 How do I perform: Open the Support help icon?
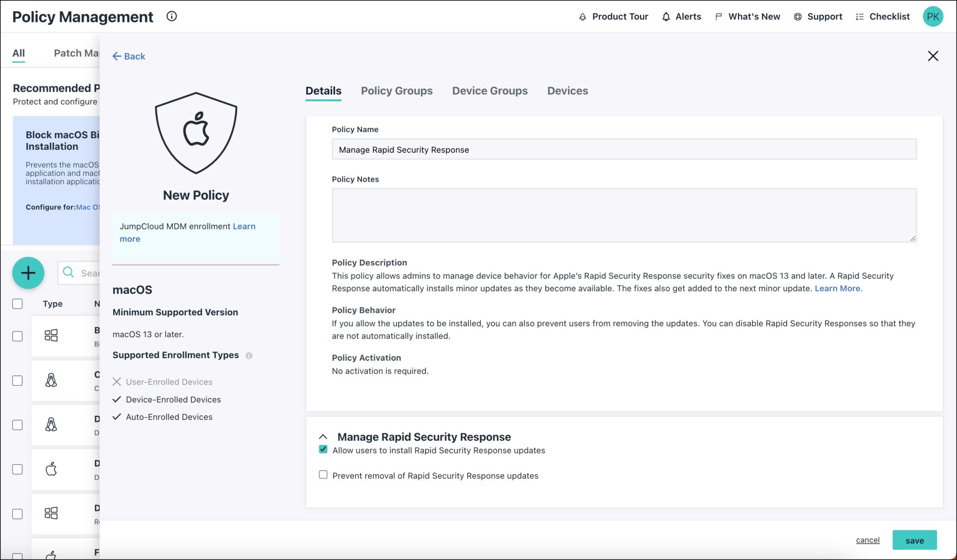(x=797, y=16)
